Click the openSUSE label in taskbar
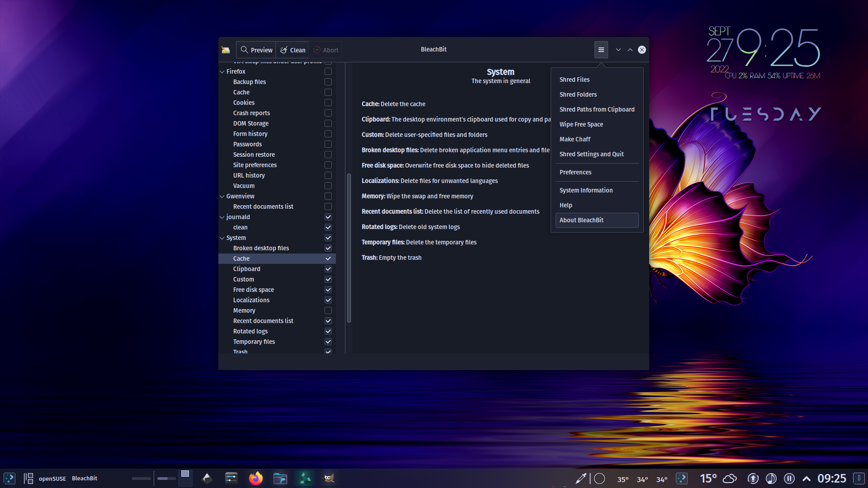The height and width of the screenshot is (488, 868). click(x=52, y=479)
